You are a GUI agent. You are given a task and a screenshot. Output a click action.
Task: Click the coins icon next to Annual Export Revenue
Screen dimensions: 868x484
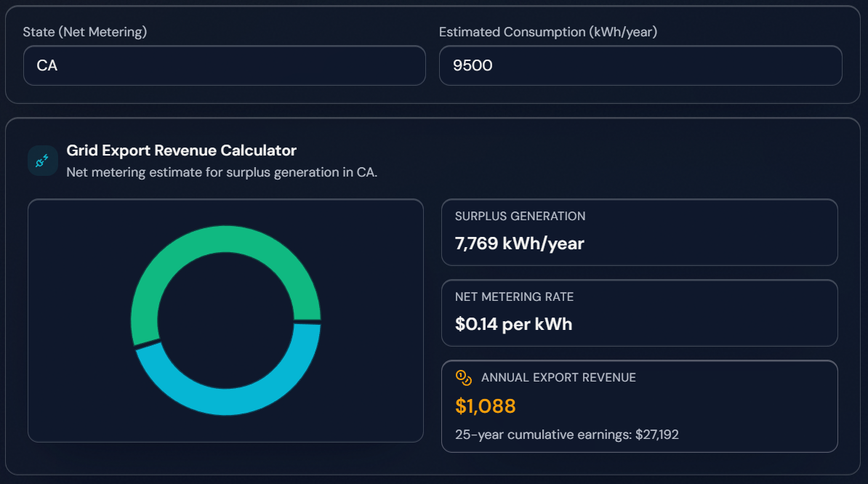pyautogui.click(x=464, y=378)
